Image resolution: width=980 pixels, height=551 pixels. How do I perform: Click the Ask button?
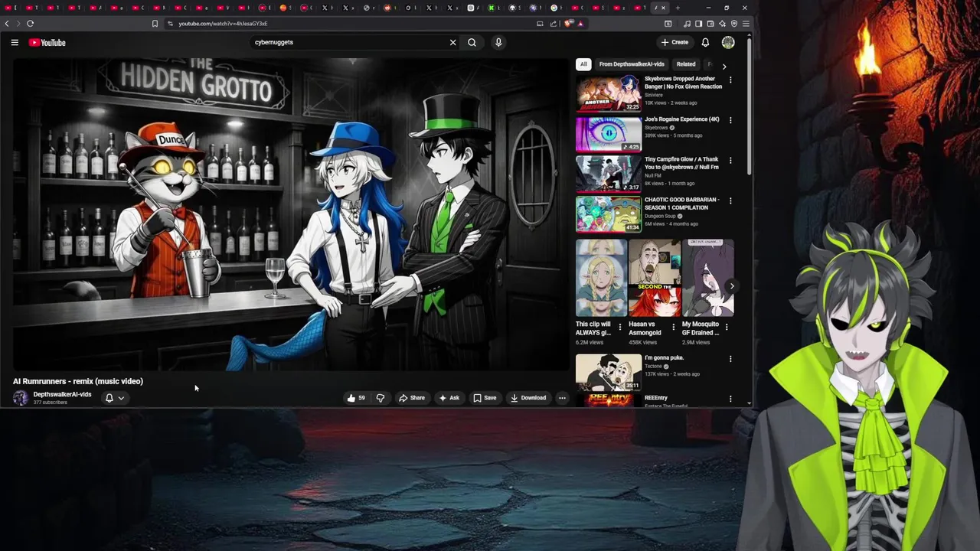click(x=449, y=398)
